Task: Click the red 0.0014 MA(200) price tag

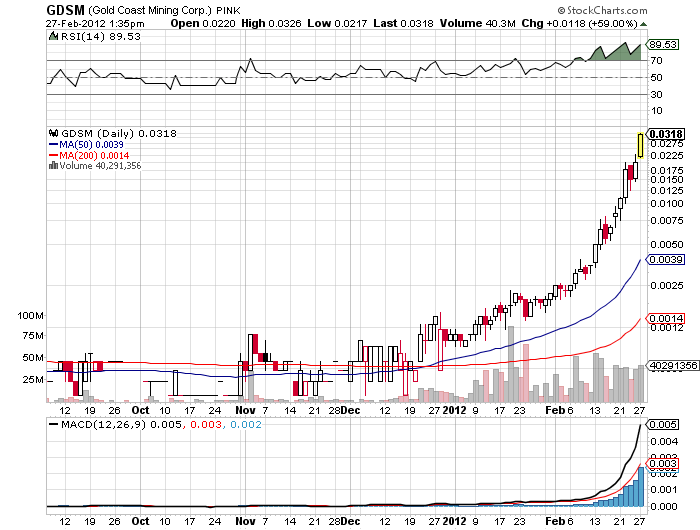Action: click(x=666, y=319)
